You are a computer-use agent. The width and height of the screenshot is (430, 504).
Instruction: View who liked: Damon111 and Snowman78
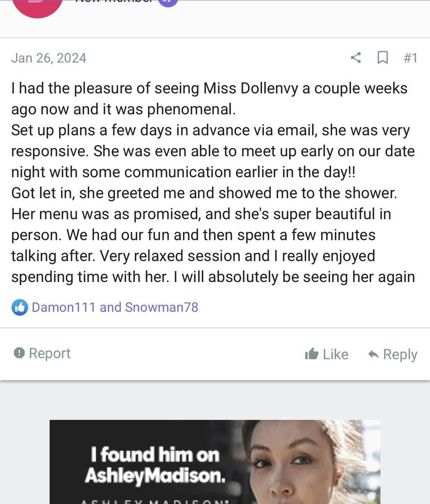[x=115, y=307]
